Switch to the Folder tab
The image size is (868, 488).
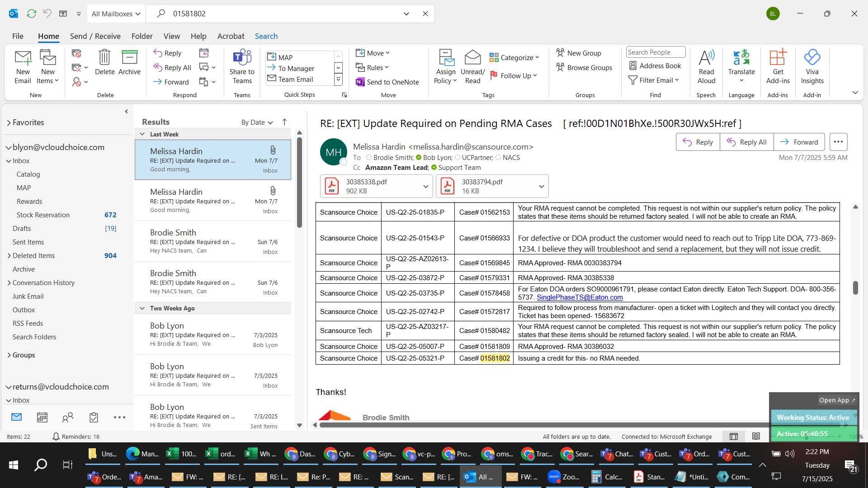click(x=142, y=36)
